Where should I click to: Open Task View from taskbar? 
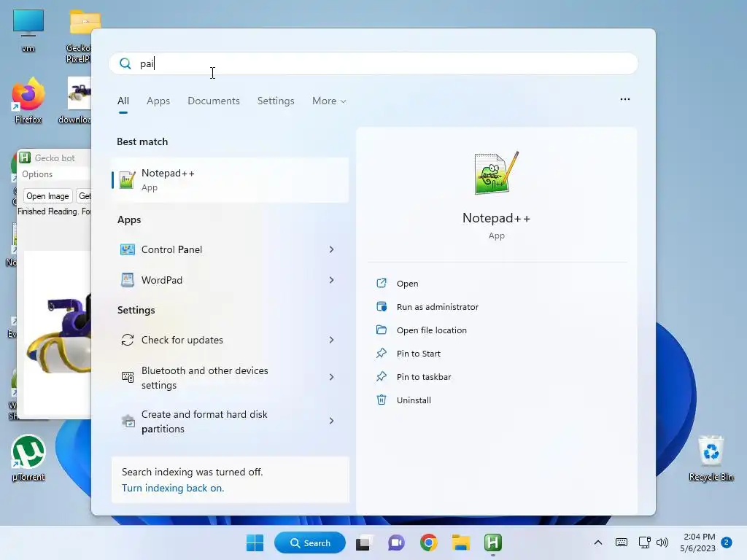click(x=363, y=542)
